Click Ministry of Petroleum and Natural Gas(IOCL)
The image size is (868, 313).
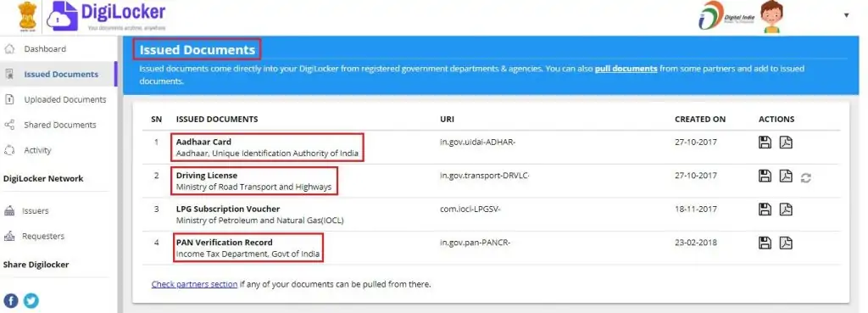point(260,221)
